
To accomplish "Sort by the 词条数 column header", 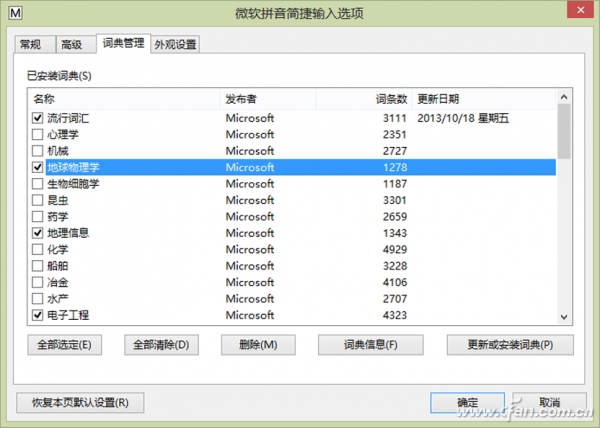I will tap(364, 99).
